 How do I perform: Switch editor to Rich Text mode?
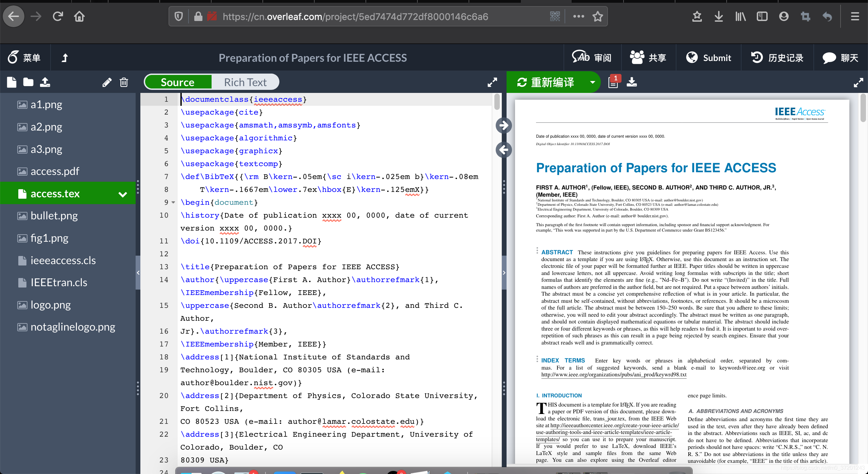(245, 82)
